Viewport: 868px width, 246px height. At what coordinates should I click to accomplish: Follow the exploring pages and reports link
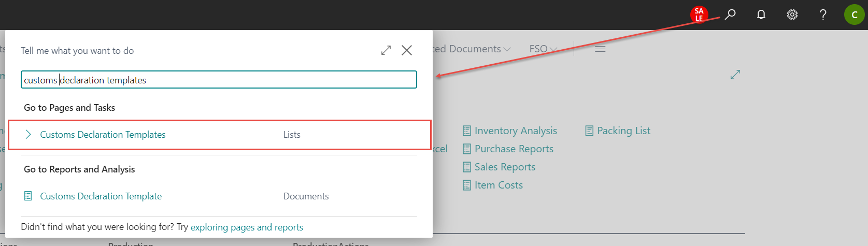click(247, 227)
